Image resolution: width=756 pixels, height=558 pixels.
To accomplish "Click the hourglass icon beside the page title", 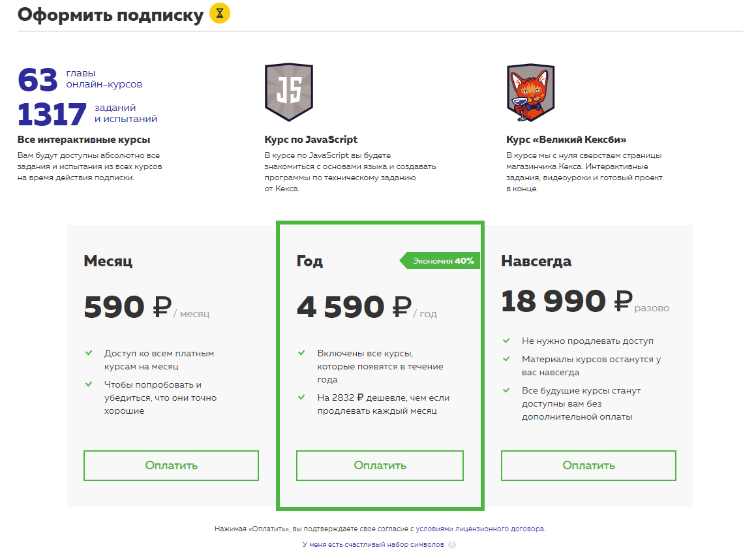I will click(220, 14).
